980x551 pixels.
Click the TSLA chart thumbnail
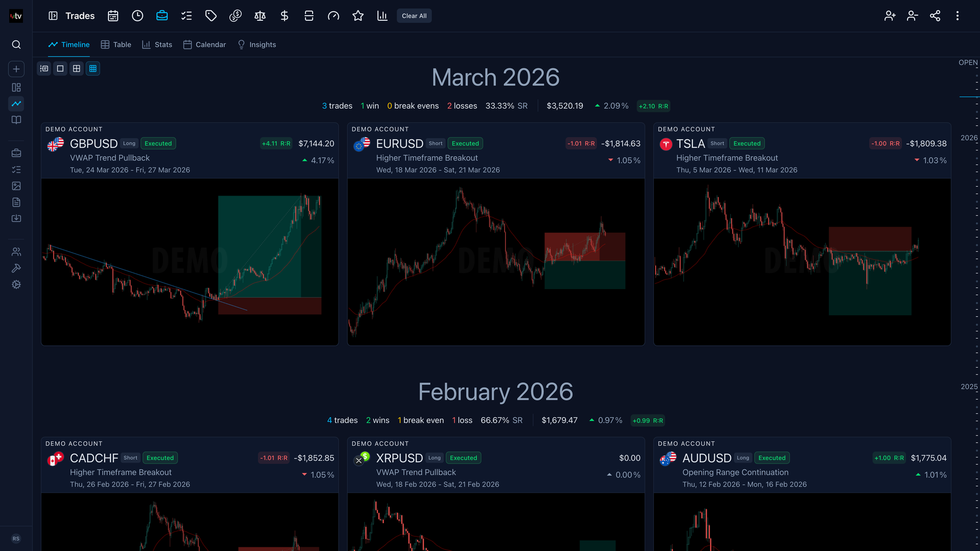point(802,262)
